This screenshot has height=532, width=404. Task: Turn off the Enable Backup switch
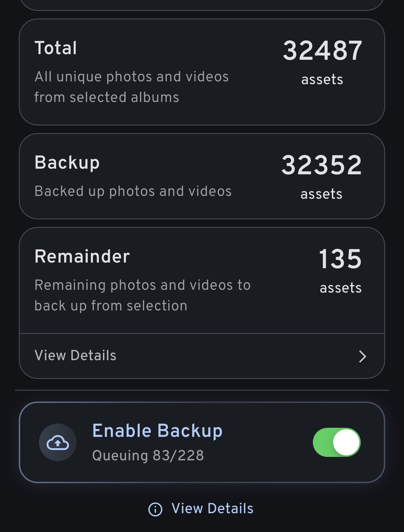(x=337, y=442)
